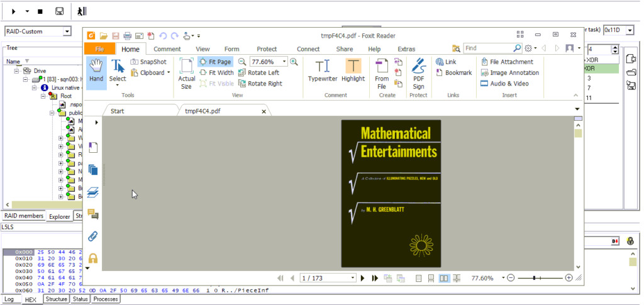Activate the Highlight tool
Image resolution: width=644 pixels, height=305 pixels.
point(353,70)
